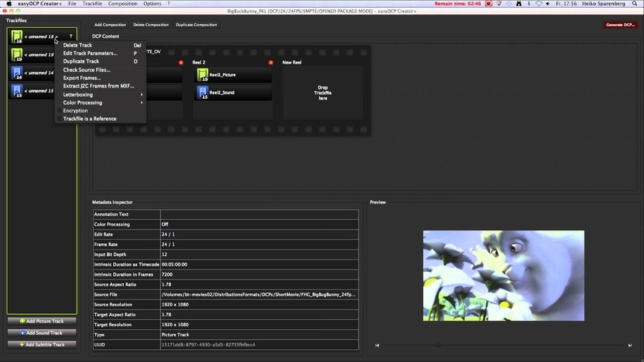Click the user name Heiko Sparenberg
The width and height of the screenshot is (644, 362).
click(x=603, y=4)
